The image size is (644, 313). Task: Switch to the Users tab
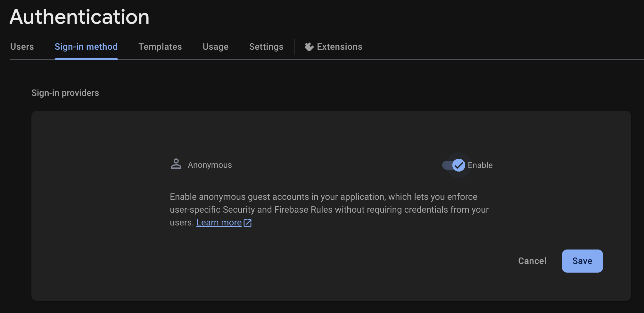22,47
